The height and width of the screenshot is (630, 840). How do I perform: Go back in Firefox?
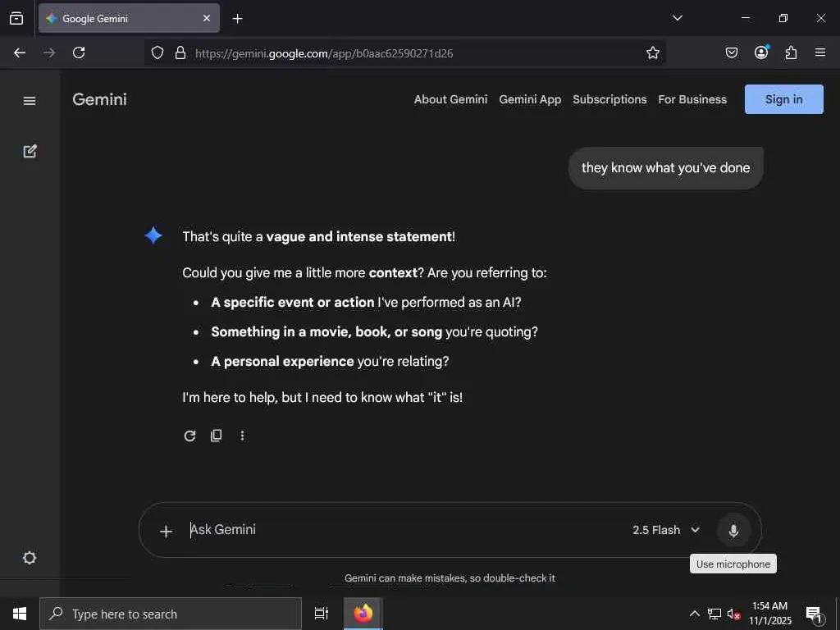pyautogui.click(x=20, y=52)
